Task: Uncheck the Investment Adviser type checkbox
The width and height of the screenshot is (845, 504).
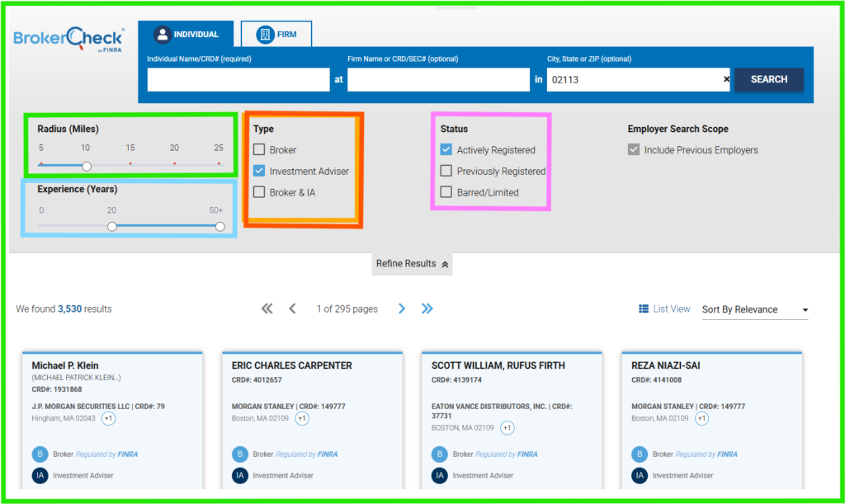Action: tap(259, 171)
